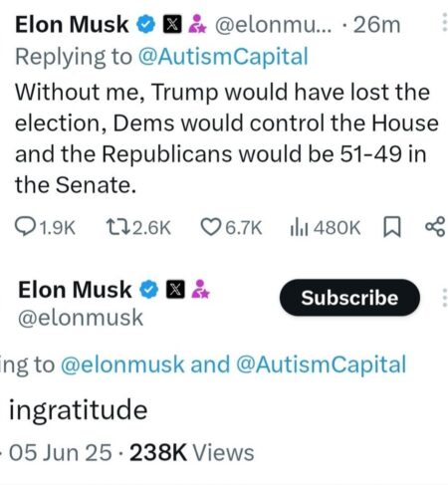This screenshot has width=448, height=485.
Task: Open more options menu on first tweet
Action: point(444,24)
